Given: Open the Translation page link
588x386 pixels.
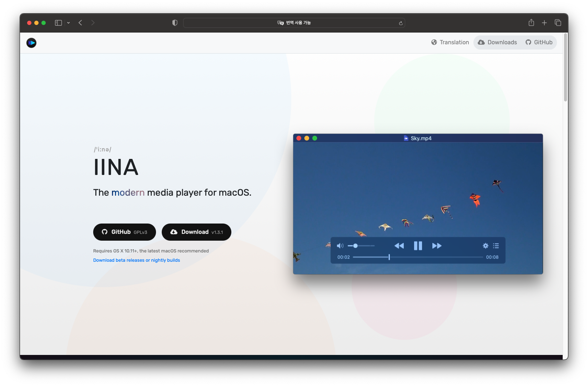Looking at the screenshot, I should point(450,42).
